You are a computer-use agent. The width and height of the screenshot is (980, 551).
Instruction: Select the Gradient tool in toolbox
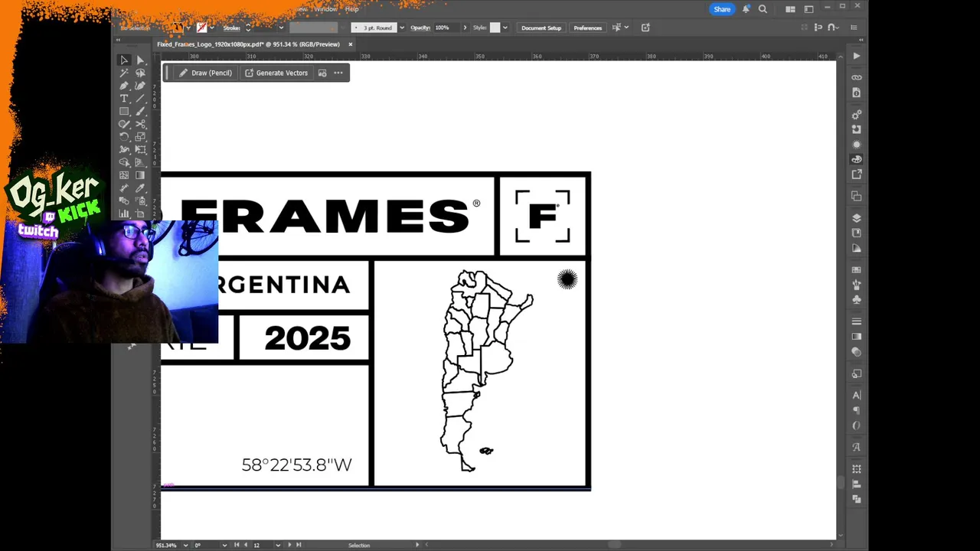tap(140, 175)
